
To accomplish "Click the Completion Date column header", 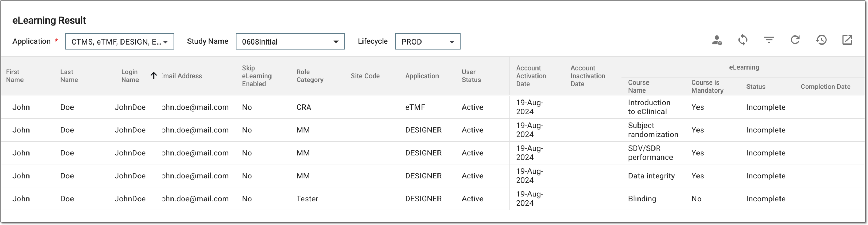I will point(825,87).
